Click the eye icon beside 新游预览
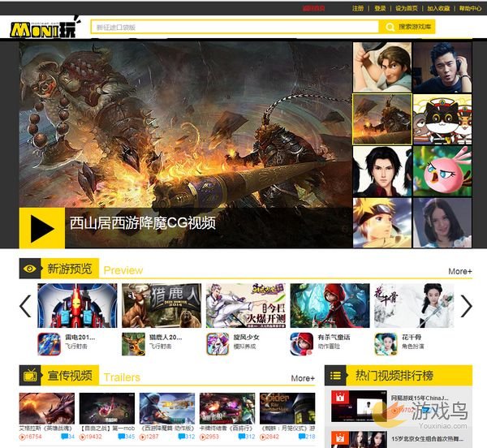The image size is (487, 448). 30,269
